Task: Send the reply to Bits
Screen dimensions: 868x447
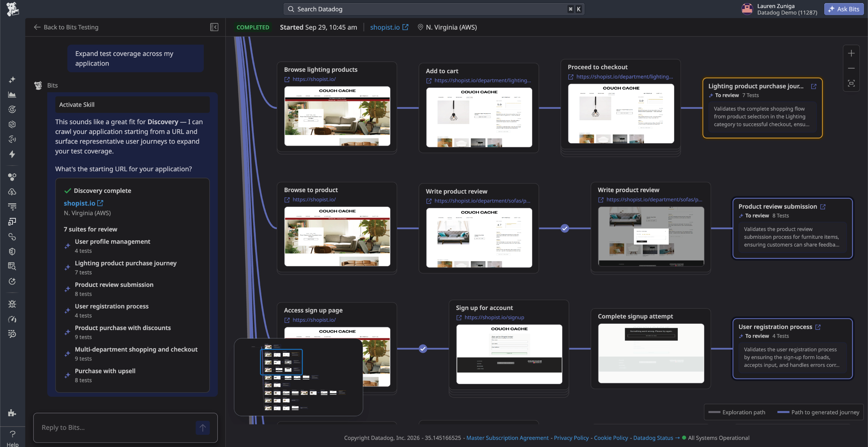Action: [202, 427]
